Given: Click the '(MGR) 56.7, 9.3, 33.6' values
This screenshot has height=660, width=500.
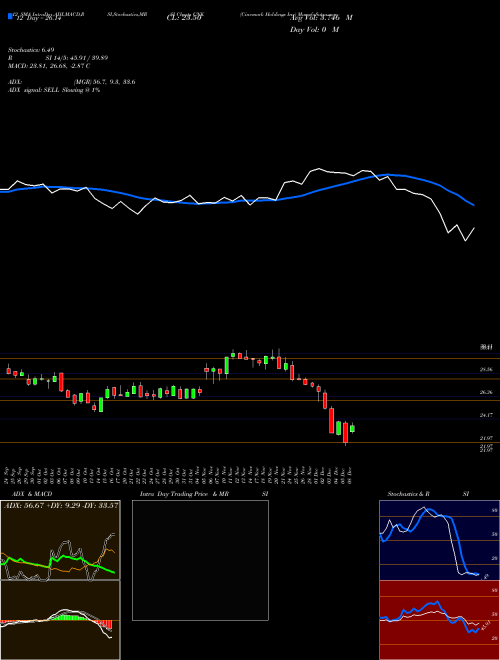Looking at the screenshot, I should pyautogui.click(x=104, y=82).
